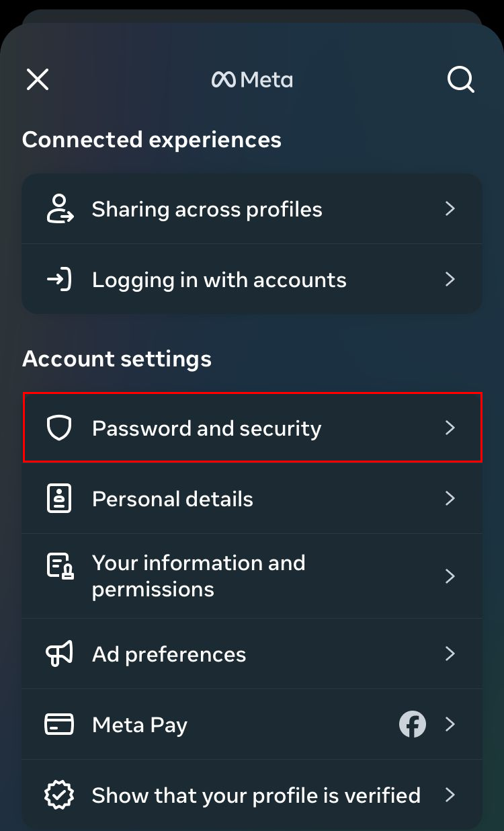The image size is (504, 831).
Task: Tap the information and permissions document-lock icon
Action: tap(59, 567)
